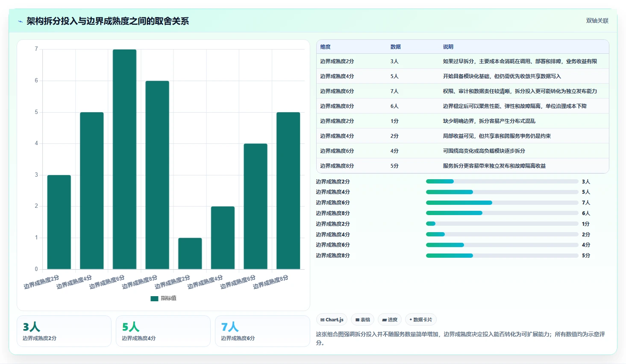Image resolution: width=626 pixels, height=364 pixels.
Task: Click the progress bar showing 5人
Action: click(x=502, y=192)
